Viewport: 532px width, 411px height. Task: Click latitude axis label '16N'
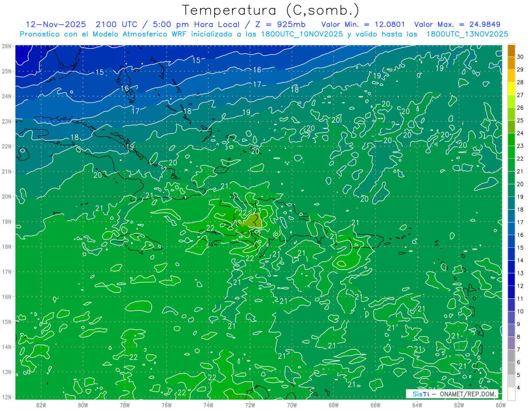point(6,297)
